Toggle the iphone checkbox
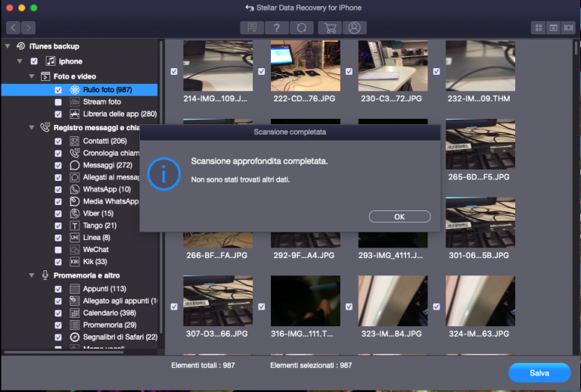581x392 pixels. pos(34,61)
